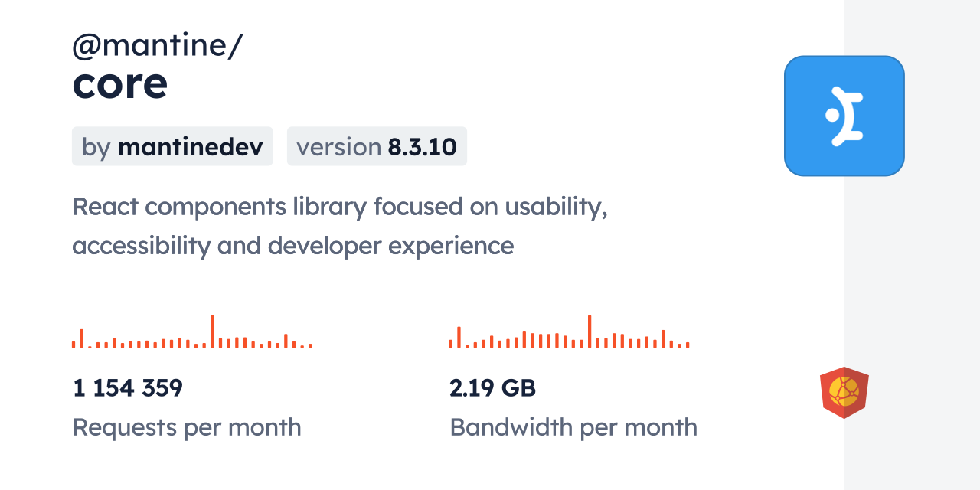This screenshot has width=980, height=490.
Task: Click the leftmost bar of bandwidth chart
Action: (451, 344)
